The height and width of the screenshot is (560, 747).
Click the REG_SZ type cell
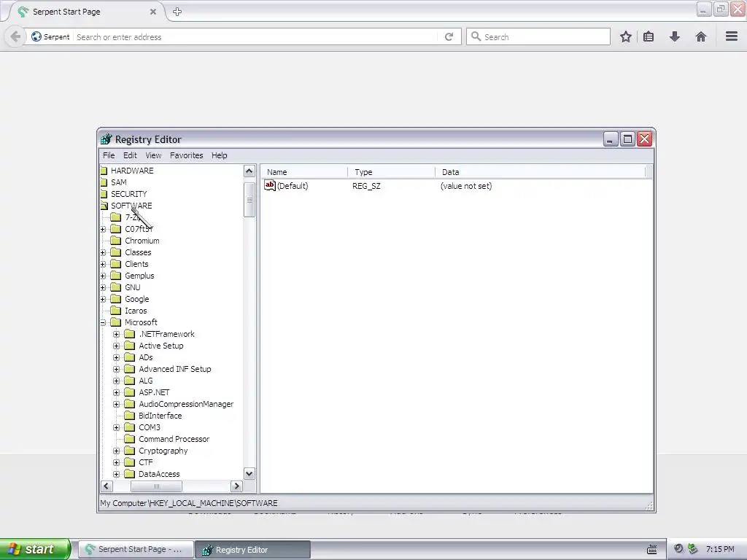(366, 186)
